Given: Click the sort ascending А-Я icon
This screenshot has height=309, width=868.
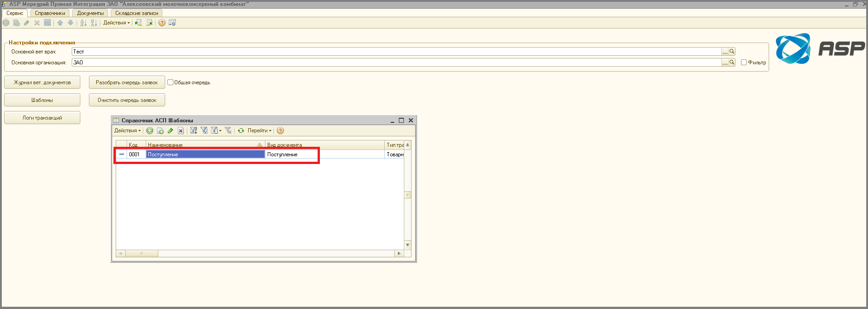Looking at the screenshot, I should pos(83,23).
